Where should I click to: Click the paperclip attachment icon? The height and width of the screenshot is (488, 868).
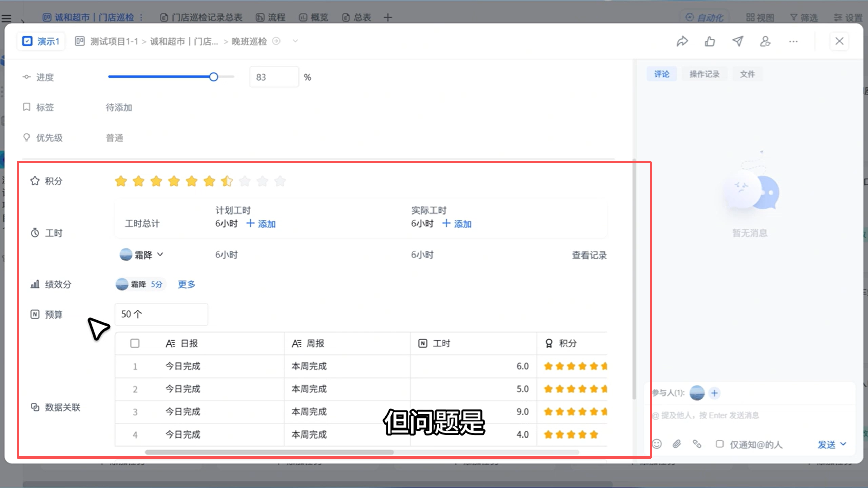point(677,444)
